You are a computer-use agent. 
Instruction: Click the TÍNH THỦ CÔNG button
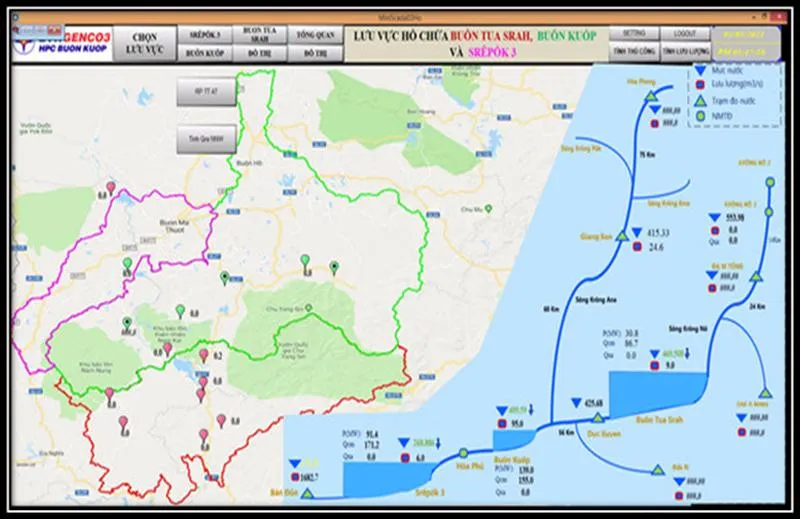pos(634,50)
